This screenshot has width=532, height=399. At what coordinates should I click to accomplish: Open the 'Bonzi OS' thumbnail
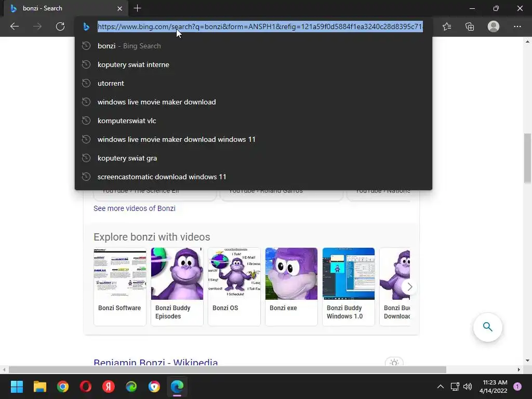point(234,273)
